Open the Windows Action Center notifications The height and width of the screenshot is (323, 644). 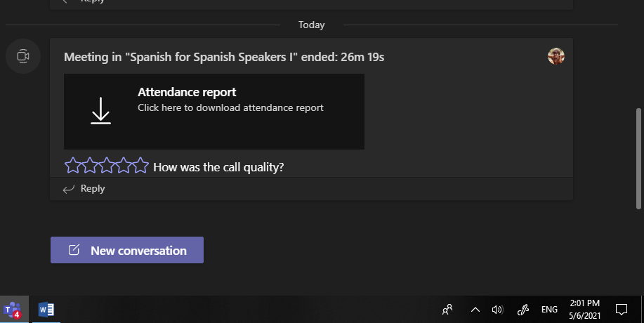[x=622, y=309]
